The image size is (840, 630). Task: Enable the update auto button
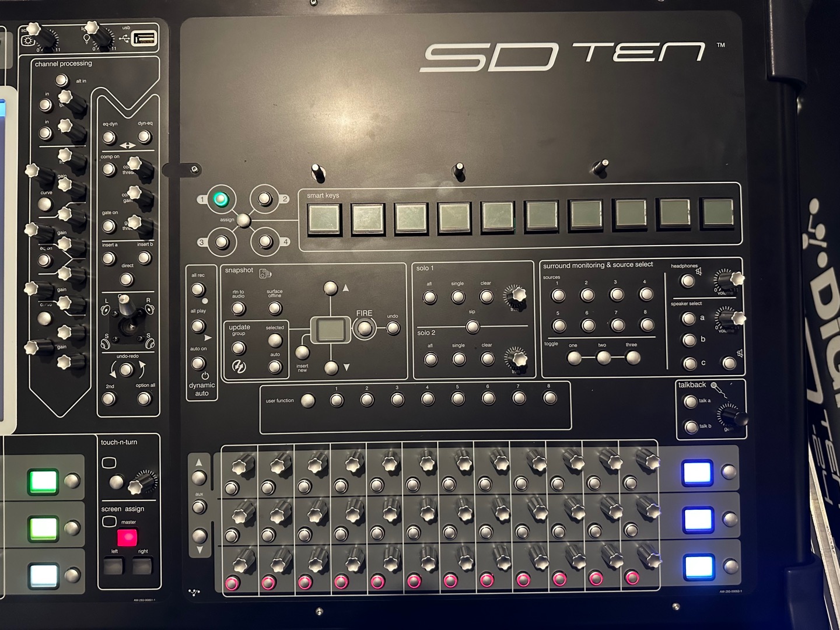click(x=275, y=367)
